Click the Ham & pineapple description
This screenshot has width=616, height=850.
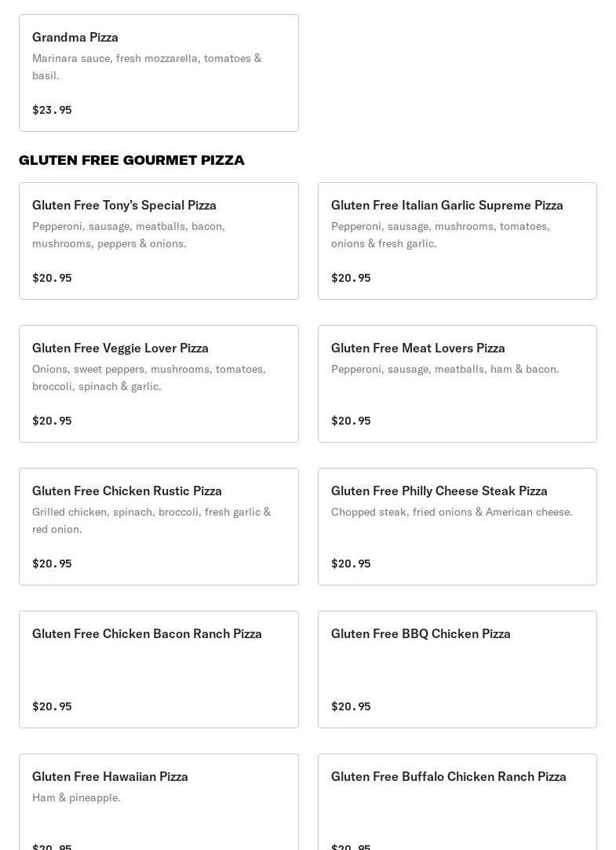76,797
